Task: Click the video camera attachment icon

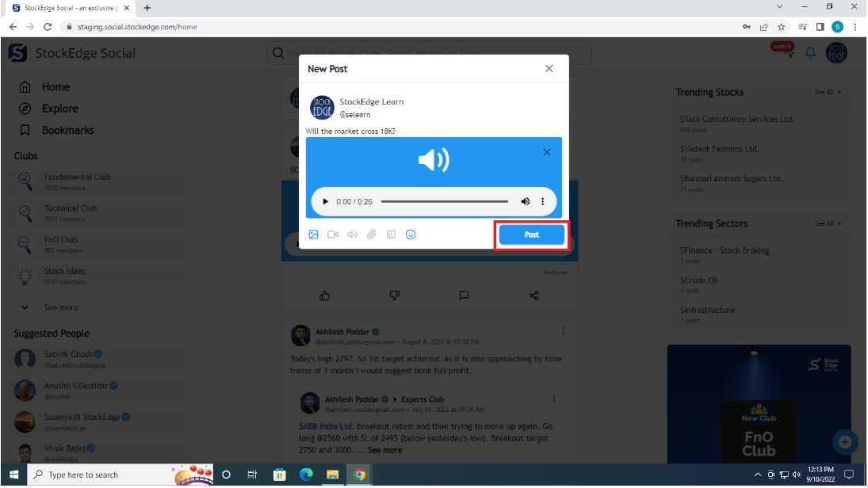Action: click(x=333, y=234)
